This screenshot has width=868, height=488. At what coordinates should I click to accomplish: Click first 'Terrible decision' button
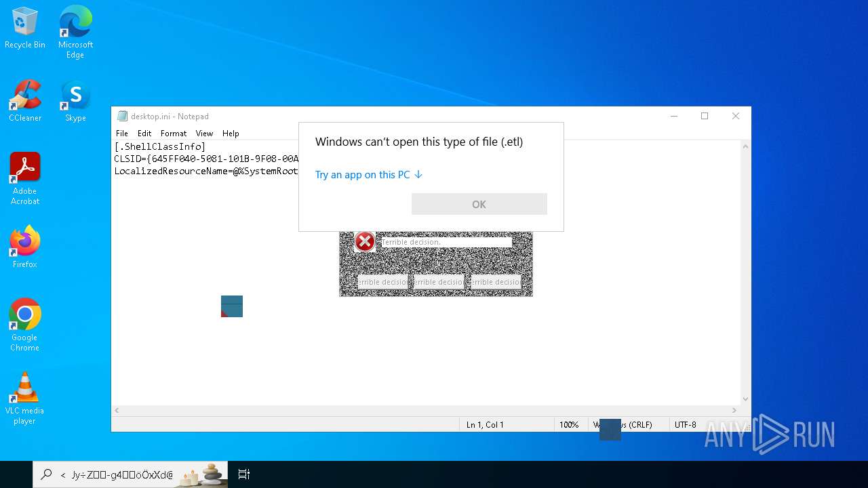pyautogui.click(x=383, y=282)
